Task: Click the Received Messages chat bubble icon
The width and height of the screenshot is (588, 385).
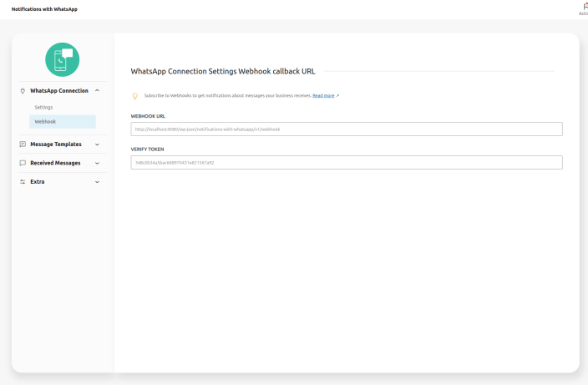Action: click(x=23, y=163)
